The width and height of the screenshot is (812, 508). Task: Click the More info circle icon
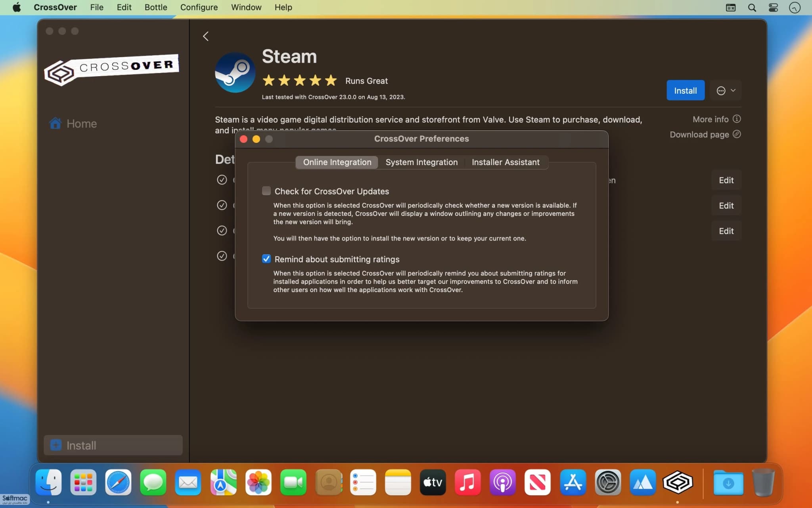tap(737, 119)
